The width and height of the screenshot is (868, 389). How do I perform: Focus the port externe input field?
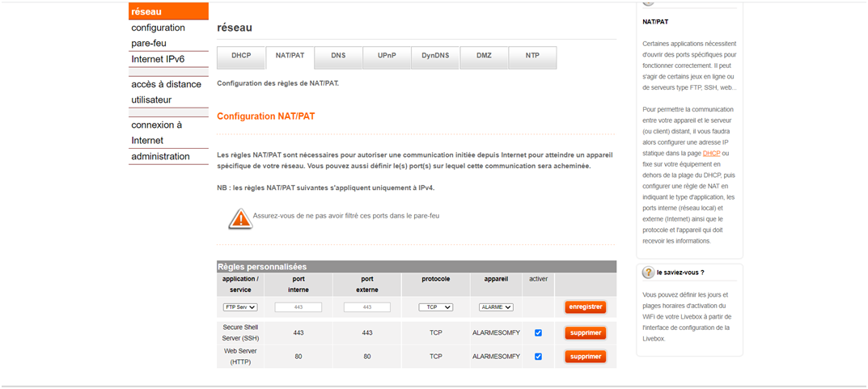tap(367, 307)
